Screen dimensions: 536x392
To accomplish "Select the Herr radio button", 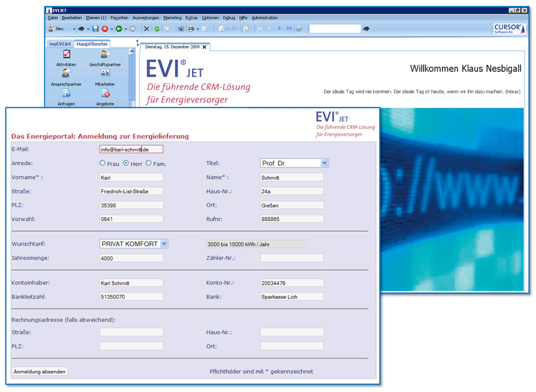I will coord(126,163).
